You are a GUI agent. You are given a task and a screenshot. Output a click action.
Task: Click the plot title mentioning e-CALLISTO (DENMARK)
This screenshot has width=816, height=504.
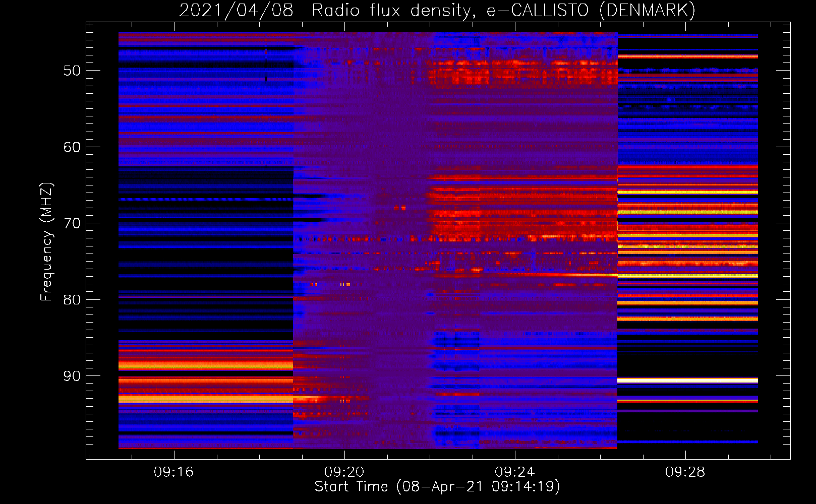[437, 11]
